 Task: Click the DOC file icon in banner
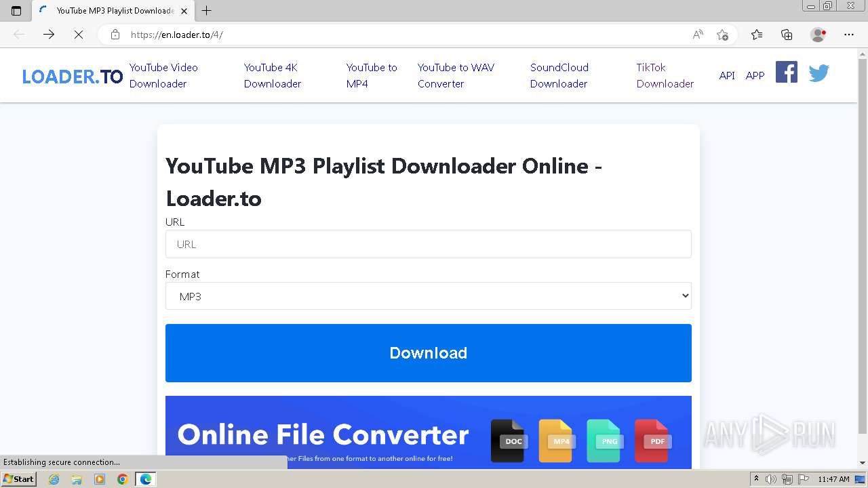(508, 441)
